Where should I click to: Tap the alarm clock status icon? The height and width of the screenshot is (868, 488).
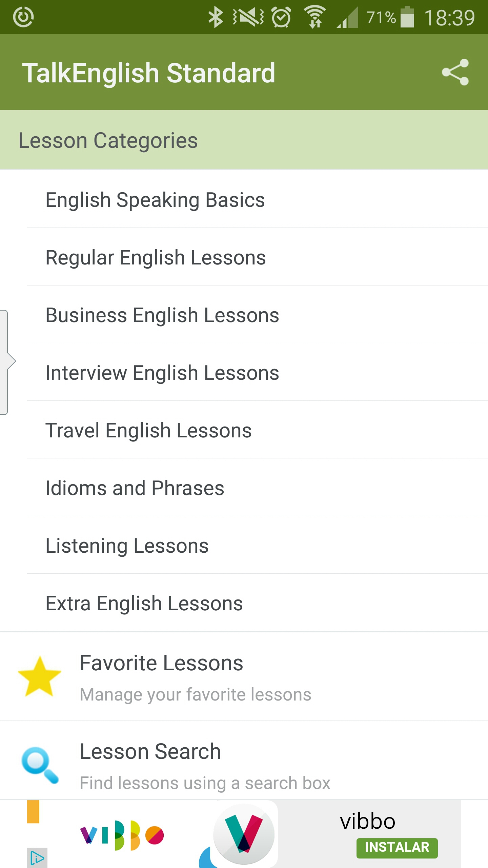pos(281,17)
